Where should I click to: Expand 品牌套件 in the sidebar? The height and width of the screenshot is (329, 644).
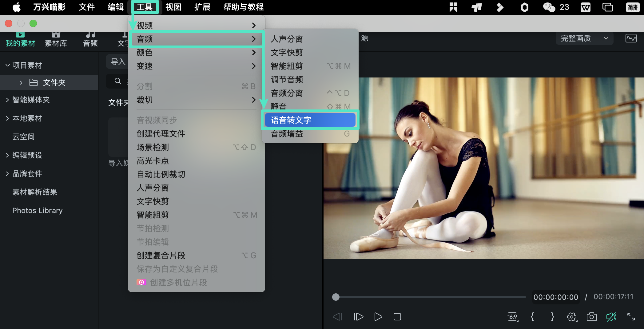(7, 174)
